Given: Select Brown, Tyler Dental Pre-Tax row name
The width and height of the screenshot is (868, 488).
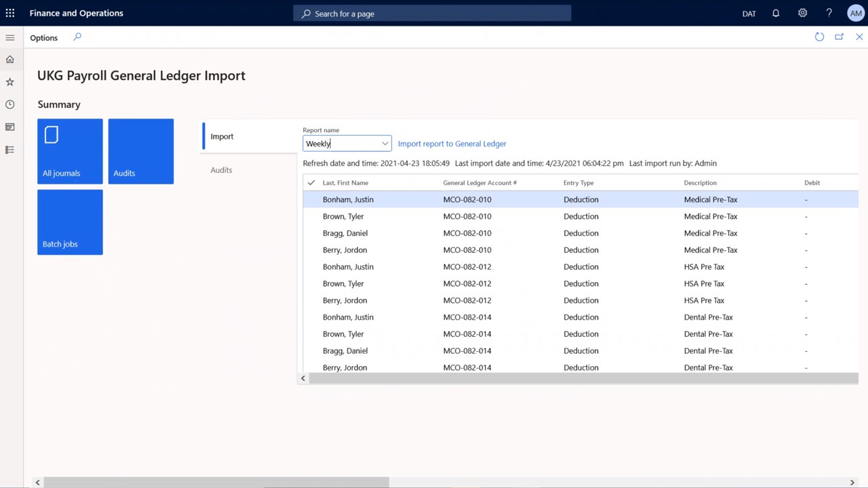Looking at the screenshot, I should coord(343,334).
